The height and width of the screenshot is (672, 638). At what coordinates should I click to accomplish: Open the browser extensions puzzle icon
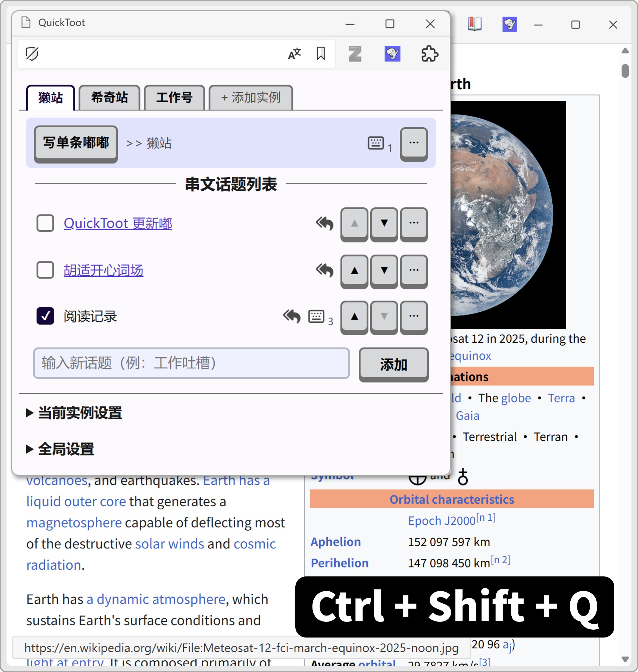tap(429, 54)
